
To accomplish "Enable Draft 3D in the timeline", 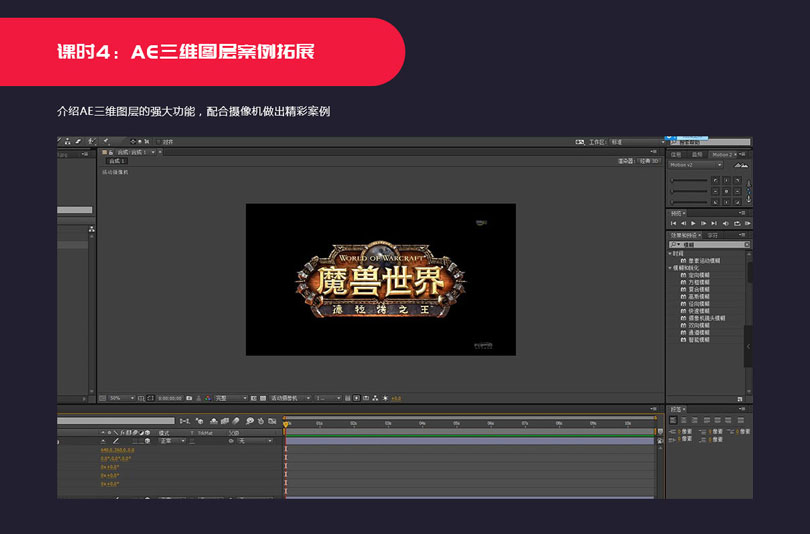I will click(x=199, y=421).
